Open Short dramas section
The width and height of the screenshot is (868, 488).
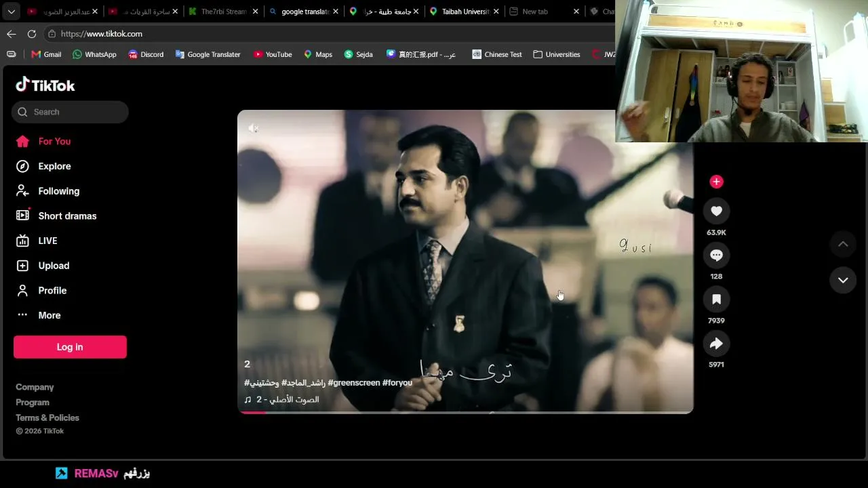(56, 216)
